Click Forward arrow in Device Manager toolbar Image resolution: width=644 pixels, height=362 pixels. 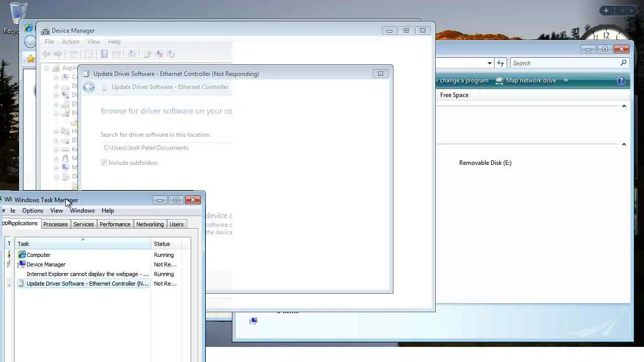58,54
